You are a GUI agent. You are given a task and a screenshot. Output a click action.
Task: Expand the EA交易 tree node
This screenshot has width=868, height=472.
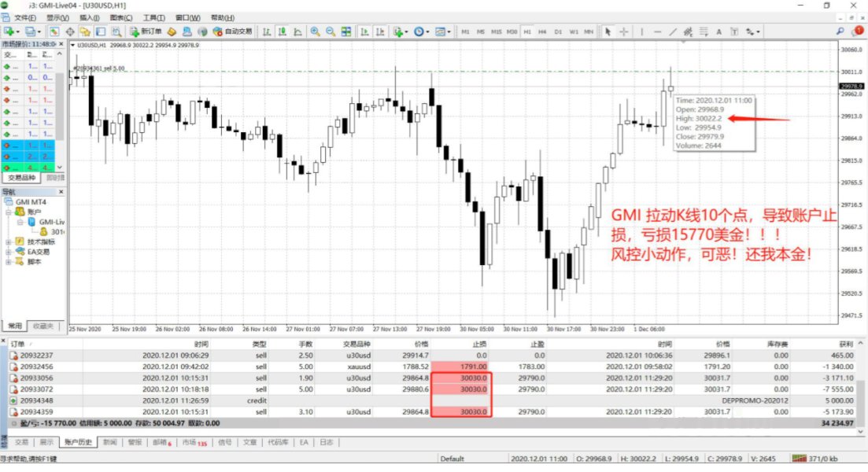pos(9,252)
